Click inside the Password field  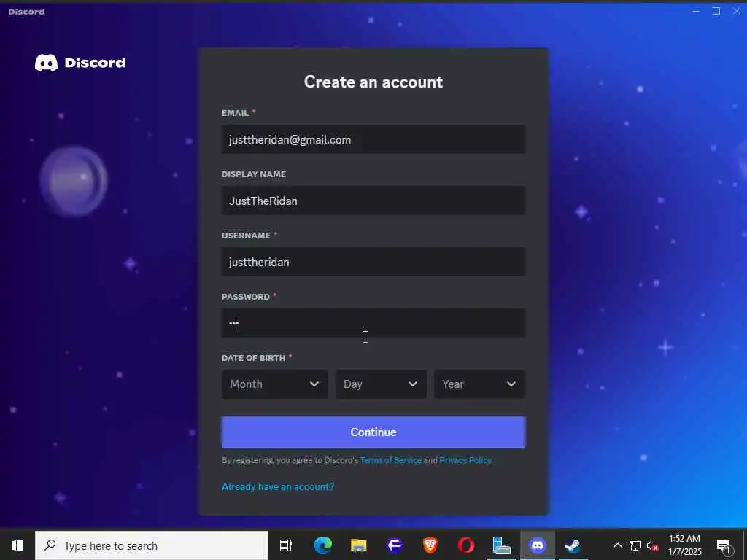373,323
